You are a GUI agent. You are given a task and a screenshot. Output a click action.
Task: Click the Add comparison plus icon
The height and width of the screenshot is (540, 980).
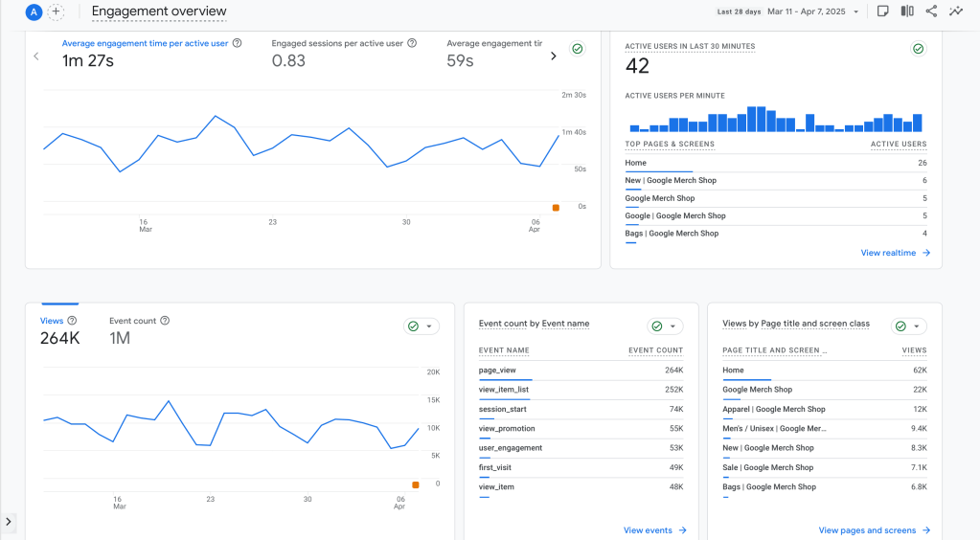(56, 12)
